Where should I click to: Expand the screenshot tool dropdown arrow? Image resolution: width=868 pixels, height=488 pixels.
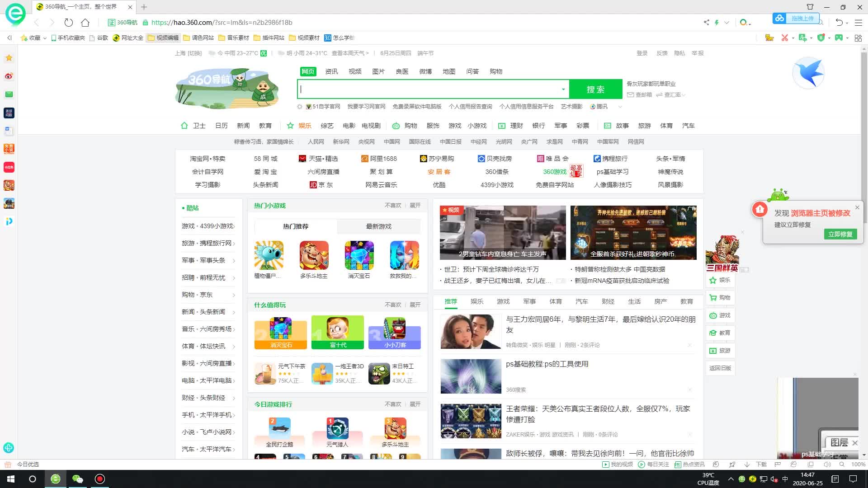[x=793, y=38]
